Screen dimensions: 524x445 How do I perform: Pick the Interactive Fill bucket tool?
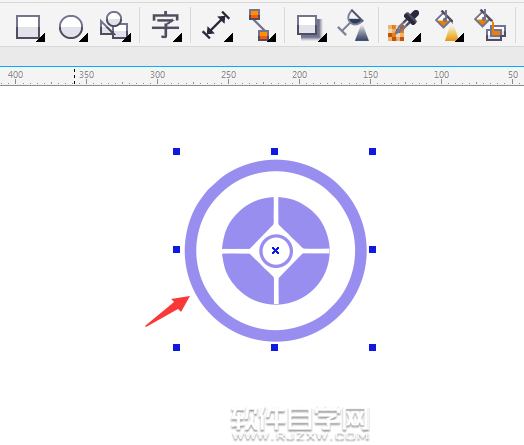click(448, 25)
